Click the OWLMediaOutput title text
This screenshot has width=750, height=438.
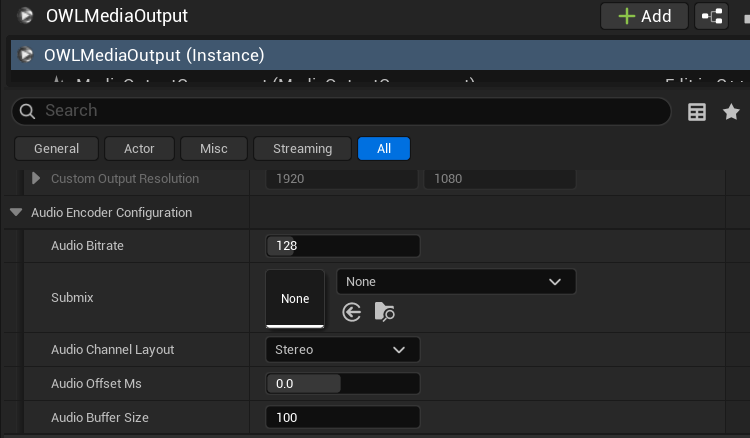tap(117, 16)
